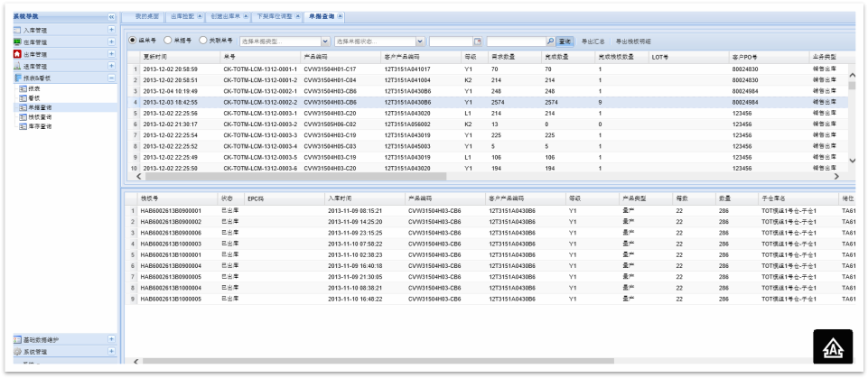Image resolution: width=868 pixels, height=378 pixels.
Task: Expand 基础数据维护 with its plus button
Action: [111, 339]
